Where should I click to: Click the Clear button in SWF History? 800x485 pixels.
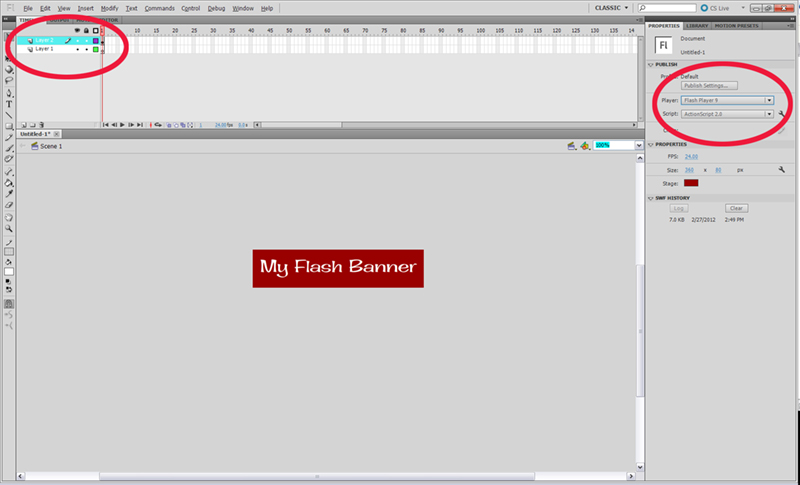pos(736,208)
